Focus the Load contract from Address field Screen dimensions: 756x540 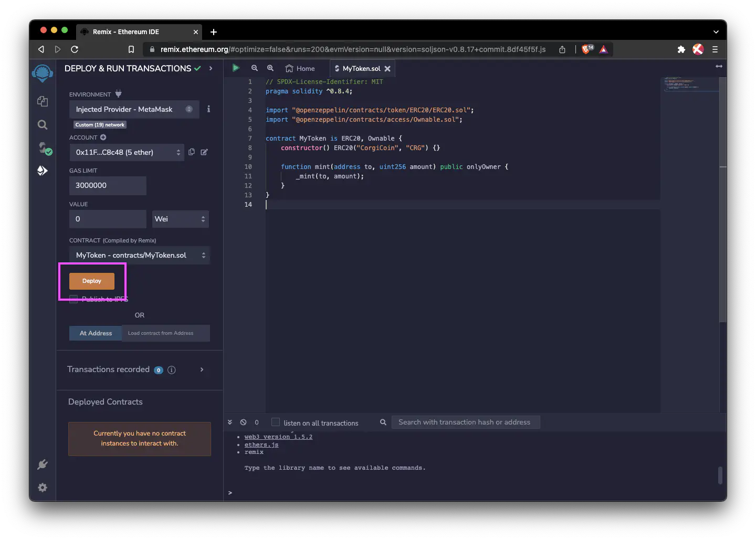[166, 333]
